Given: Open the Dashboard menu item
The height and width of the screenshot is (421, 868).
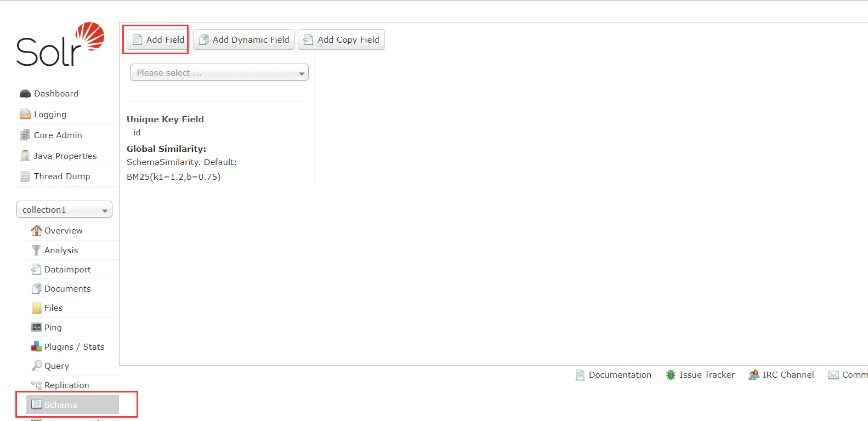Looking at the screenshot, I should 68,94.
